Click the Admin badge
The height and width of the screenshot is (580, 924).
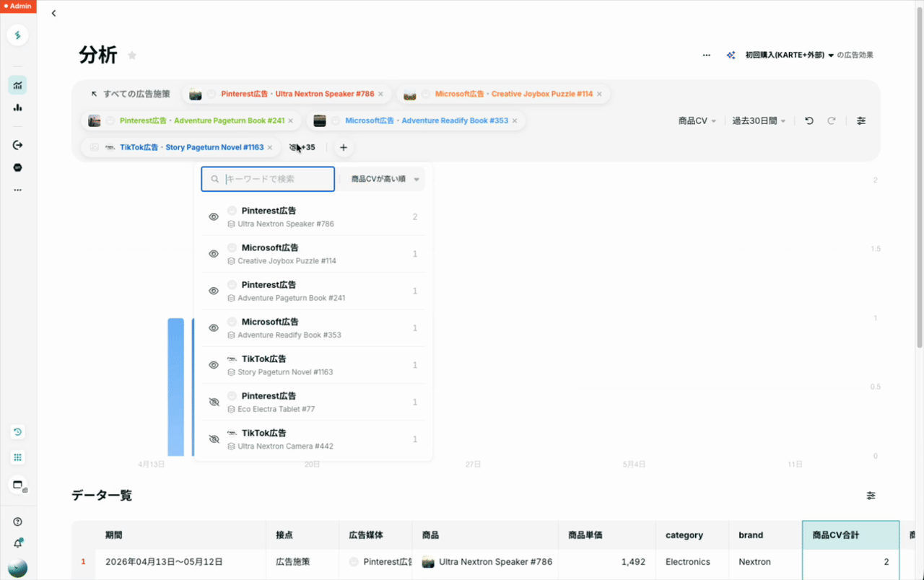[17, 6]
